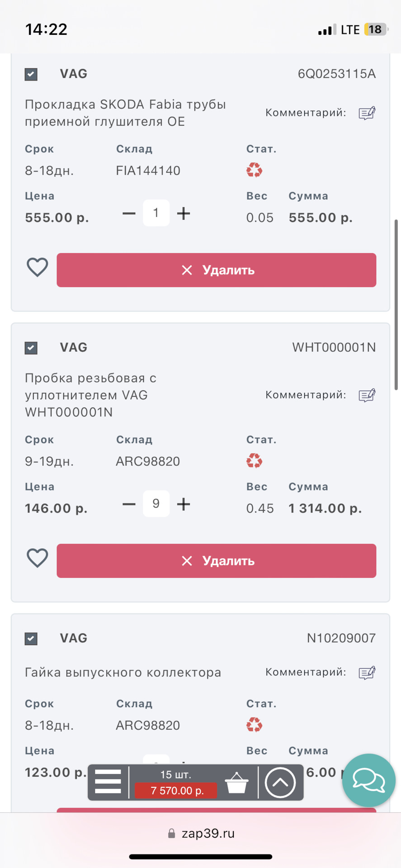Image resolution: width=401 pixels, height=868 pixels.
Task: Open the live chat bubble
Action: point(368,780)
